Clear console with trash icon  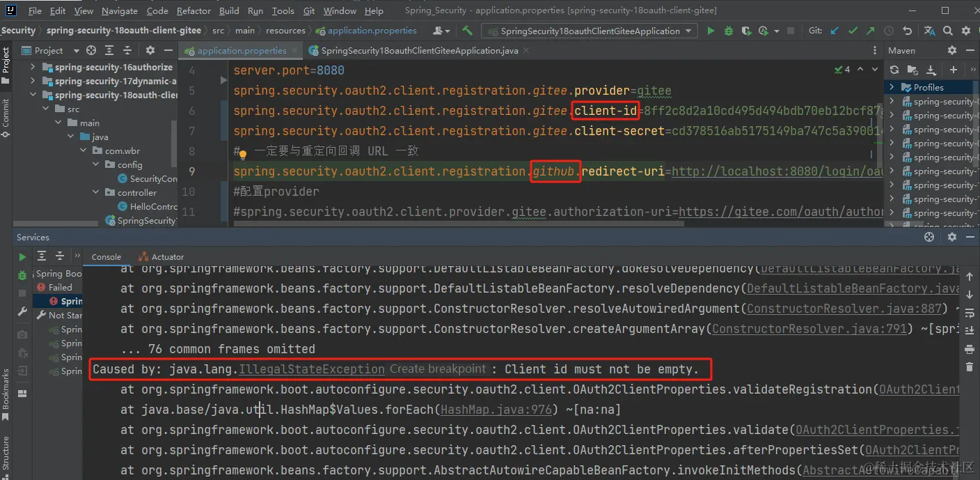[x=970, y=366]
